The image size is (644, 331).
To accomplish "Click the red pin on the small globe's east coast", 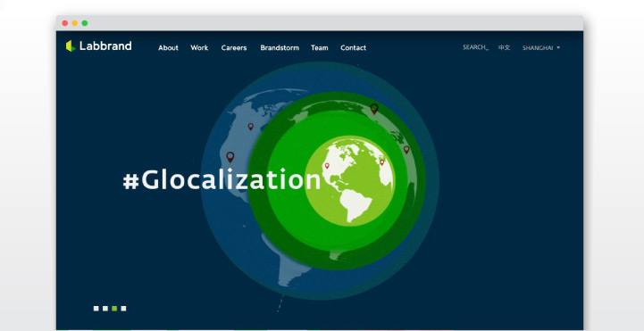I will [x=381, y=162].
